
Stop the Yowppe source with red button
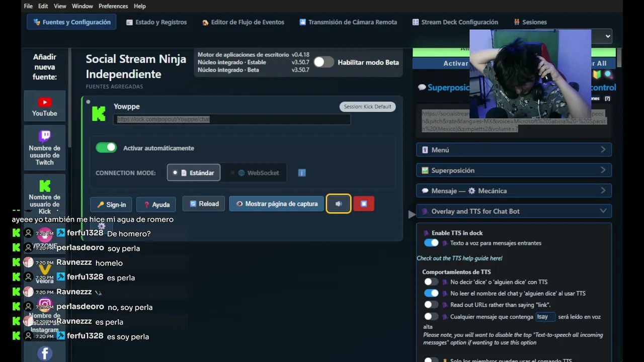click(364, 204)
